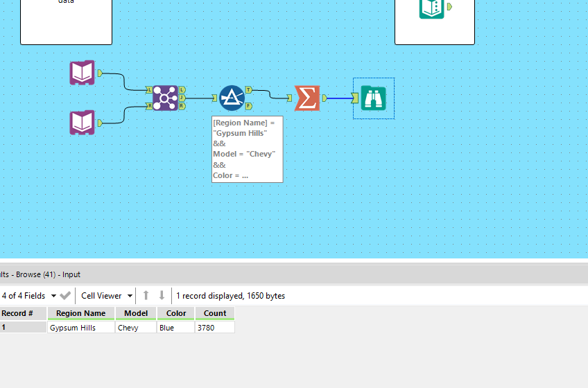Viewport: 588px width, 388px height.
Task: Sort by Region Name column header
Action: [81, 313]
